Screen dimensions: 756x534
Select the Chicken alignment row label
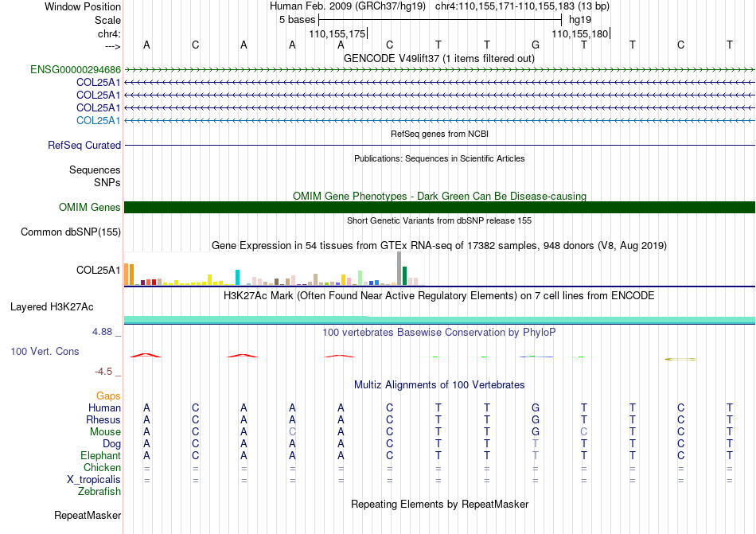pyautogui.click(x=102, y=467)
